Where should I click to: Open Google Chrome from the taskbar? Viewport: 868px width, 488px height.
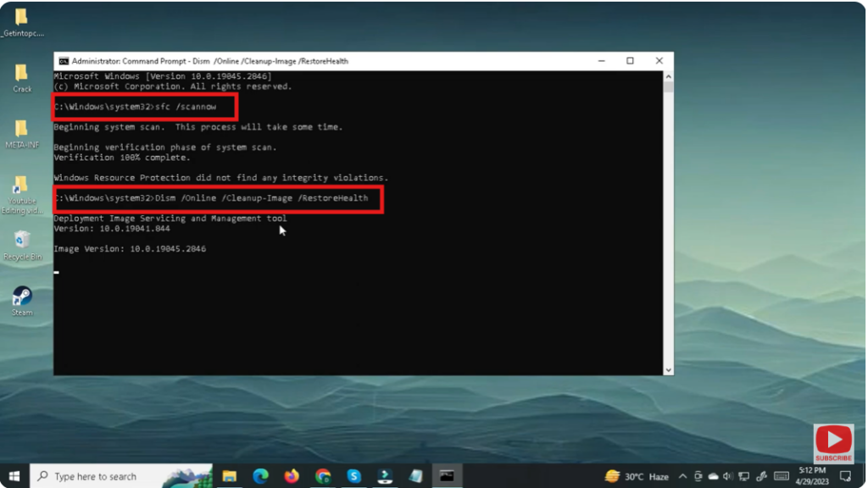(323, 476)
